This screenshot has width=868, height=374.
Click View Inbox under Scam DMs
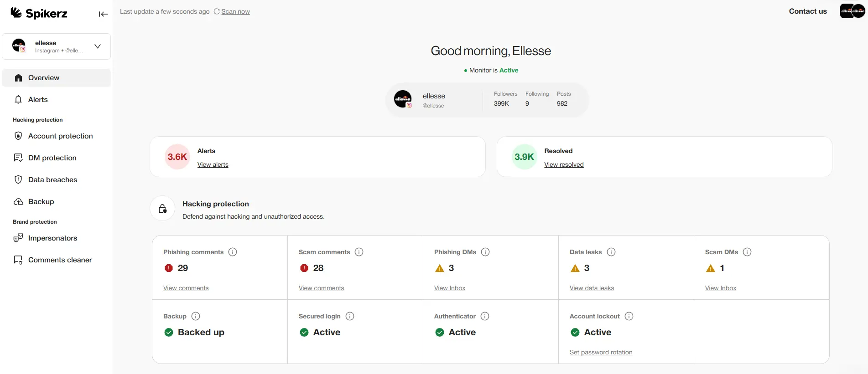tap(721, 288)
